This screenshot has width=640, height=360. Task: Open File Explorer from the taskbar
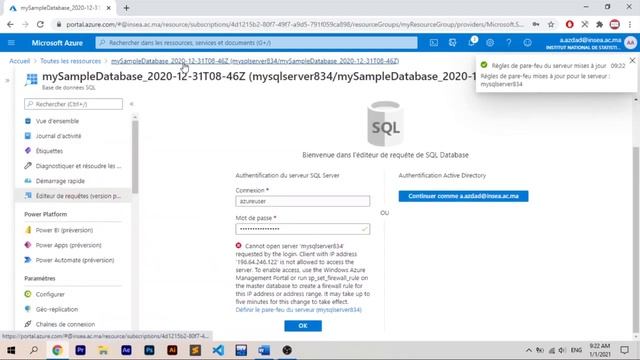click(103, 350)
